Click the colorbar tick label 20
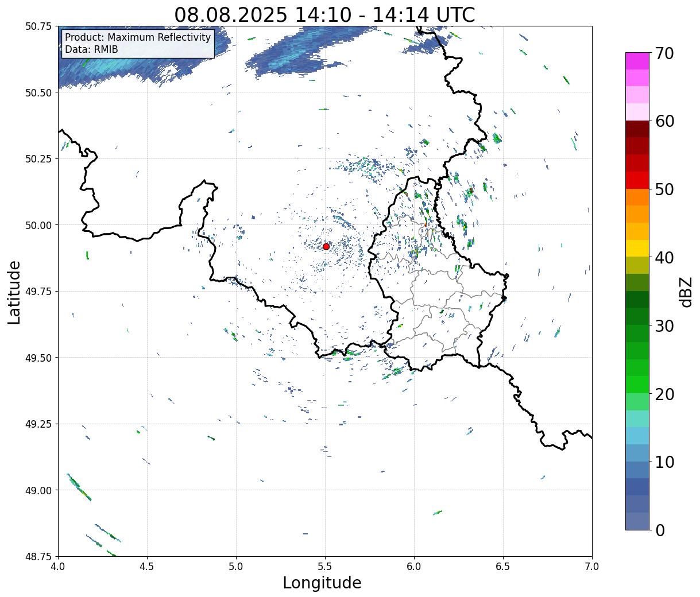Screen dimensions: 700x597 [664, 394]
